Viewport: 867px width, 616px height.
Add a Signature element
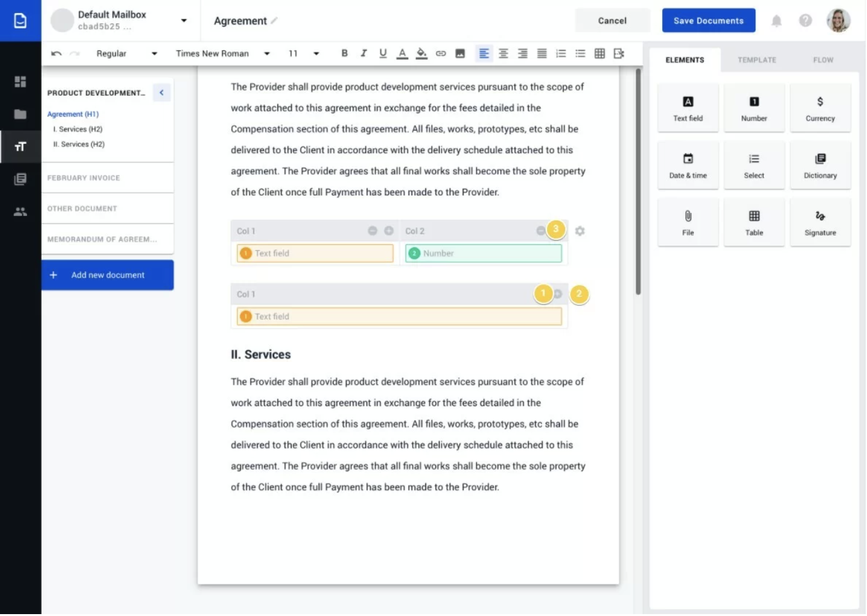(x=820, y=222)
